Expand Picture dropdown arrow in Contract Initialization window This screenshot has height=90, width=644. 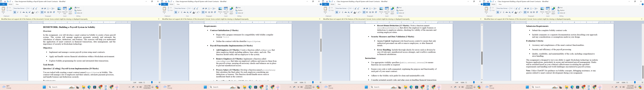click(x=220, y=13)
